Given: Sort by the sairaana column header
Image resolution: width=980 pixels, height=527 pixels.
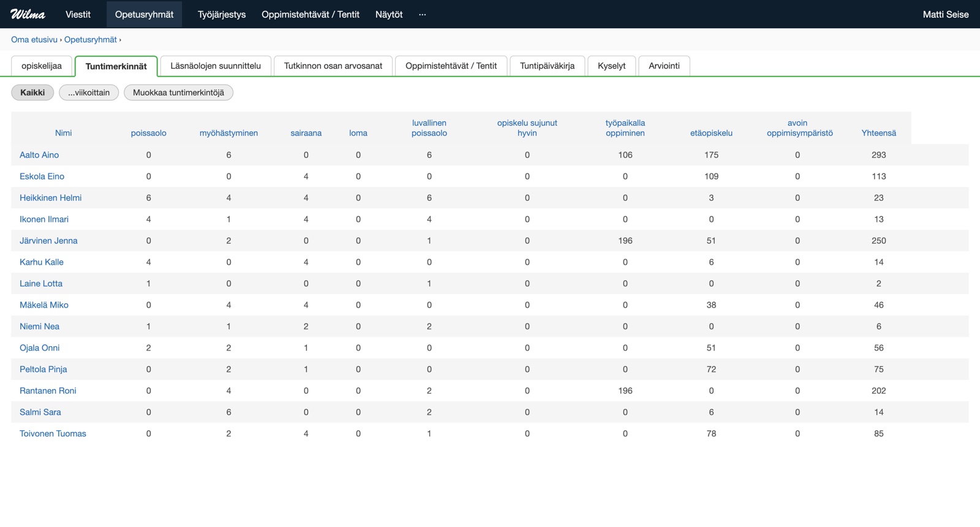Looking at the screenshot, I should coord(306,133).
